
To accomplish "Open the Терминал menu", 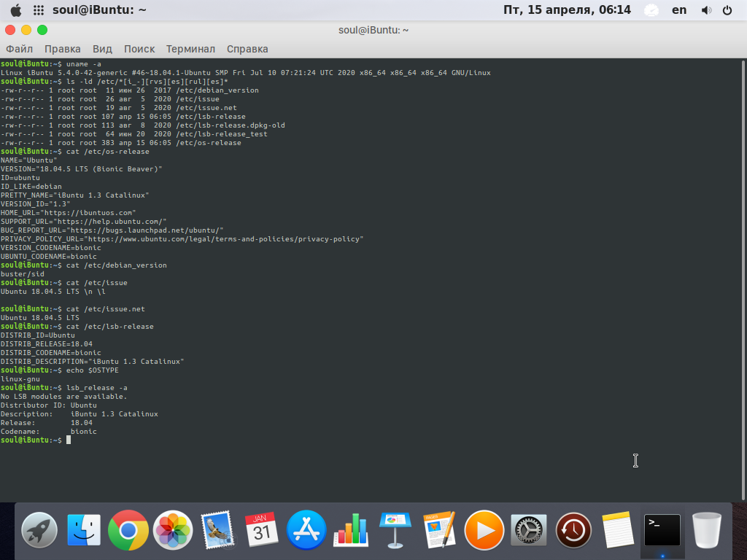I will (x=190, y=49).
